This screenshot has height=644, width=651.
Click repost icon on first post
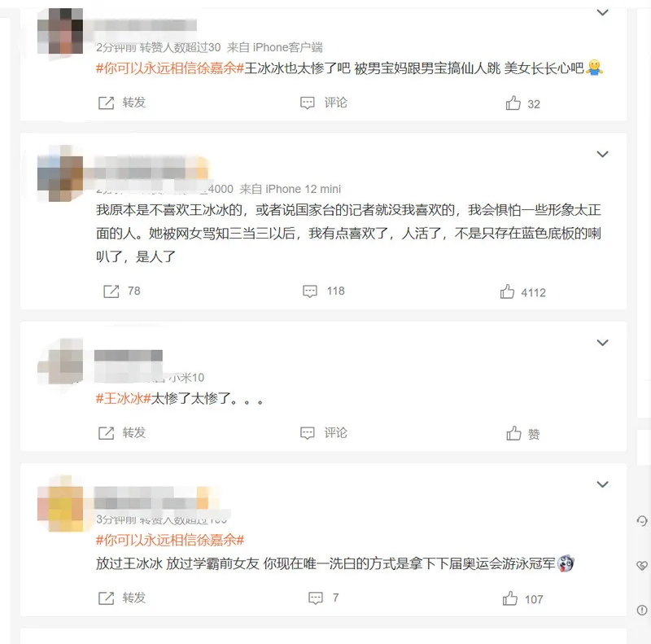[x=107, y=103]
